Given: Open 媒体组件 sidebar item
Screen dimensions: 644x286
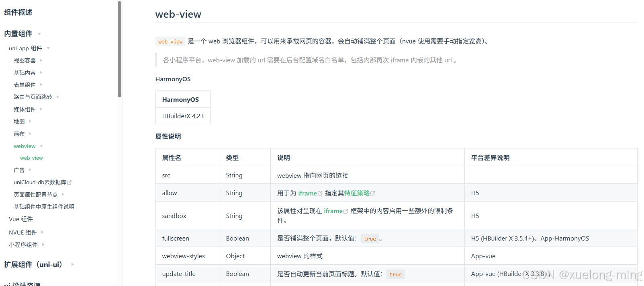Looking at the screenshot, I should [25, 109].
